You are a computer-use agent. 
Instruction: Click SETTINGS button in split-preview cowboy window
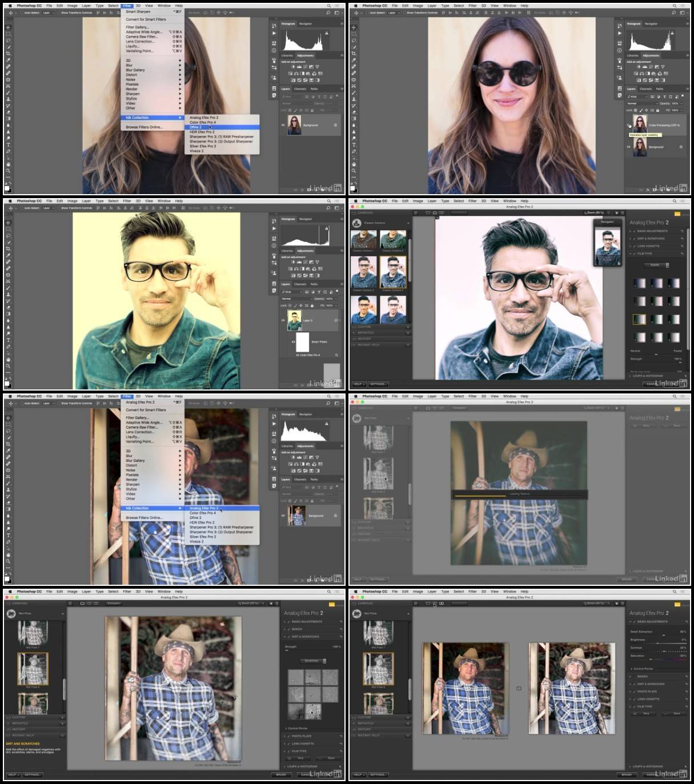tap(378, 774)
